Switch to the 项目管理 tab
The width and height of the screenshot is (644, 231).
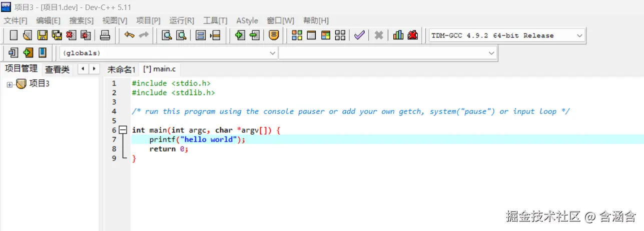tap(21, 68)
